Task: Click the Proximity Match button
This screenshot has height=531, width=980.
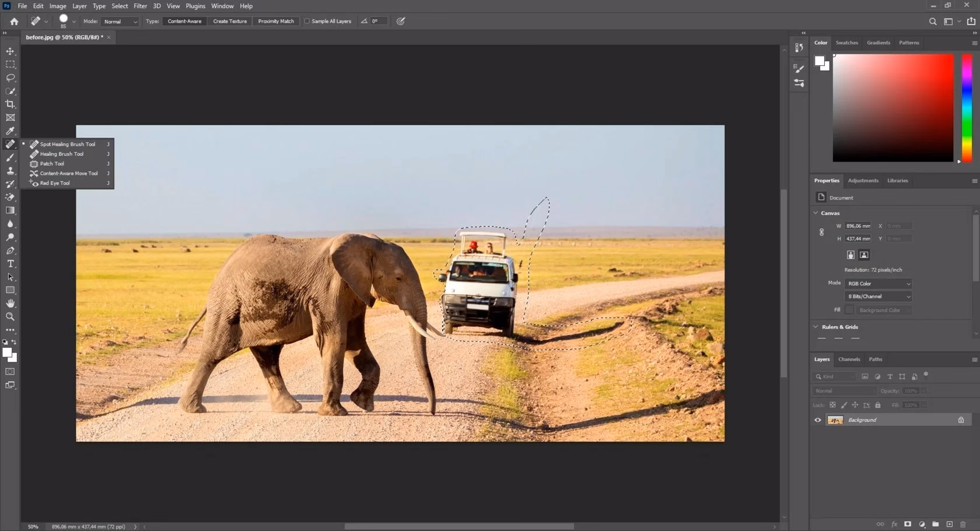Action: tap(275, 21)
